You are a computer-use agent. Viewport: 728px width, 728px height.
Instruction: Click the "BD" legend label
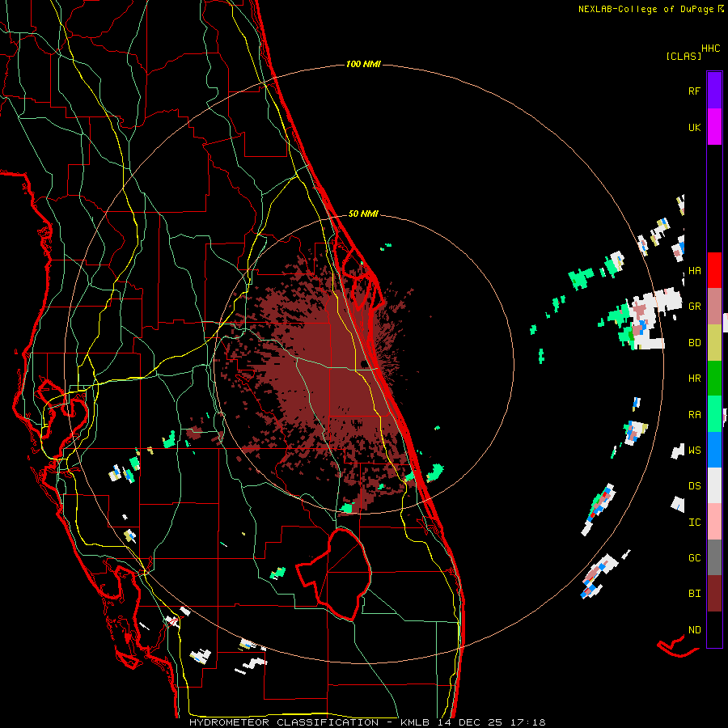(695, 343)
